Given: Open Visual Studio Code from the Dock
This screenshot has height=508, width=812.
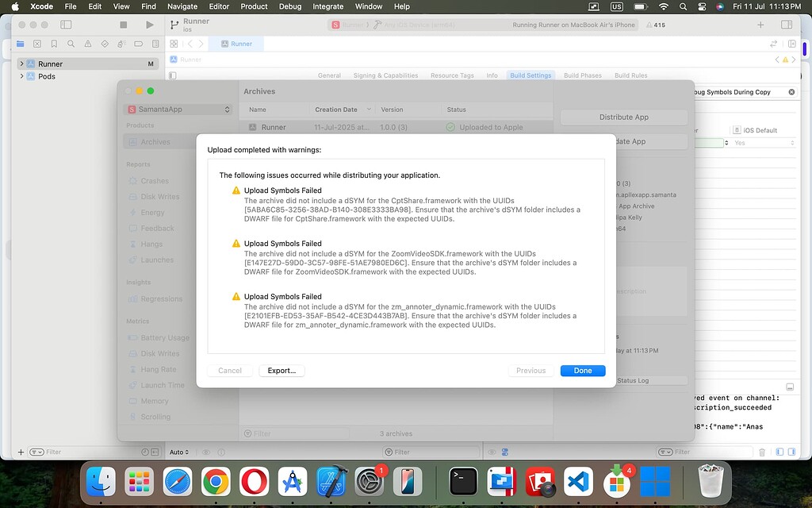Looking at the screenshot, I should pyautogui.click(x=578, y=482).
